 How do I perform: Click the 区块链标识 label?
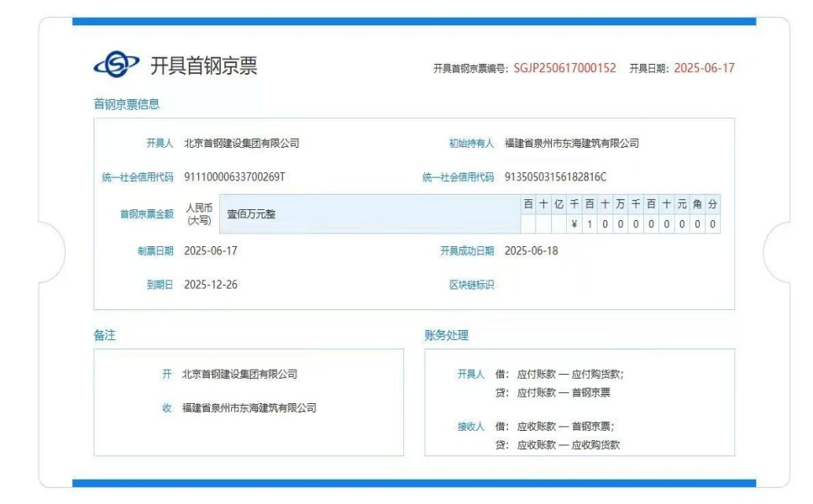pyautogui.click(x=471, y=285)
